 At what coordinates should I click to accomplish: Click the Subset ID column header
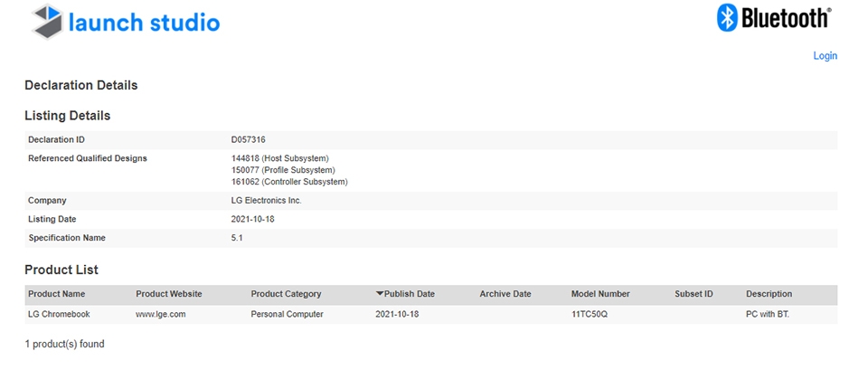point(693,294)
